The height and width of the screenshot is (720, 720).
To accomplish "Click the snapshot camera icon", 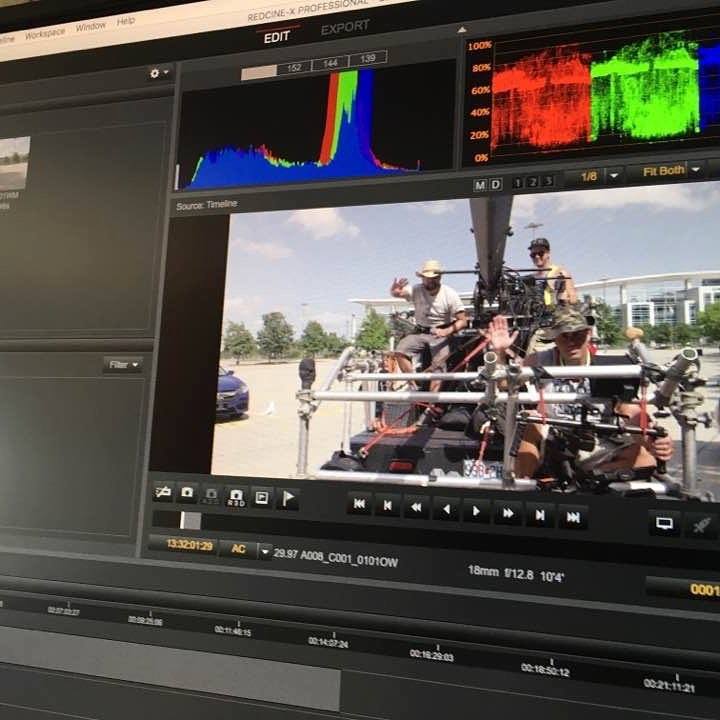I will [187, 493].
